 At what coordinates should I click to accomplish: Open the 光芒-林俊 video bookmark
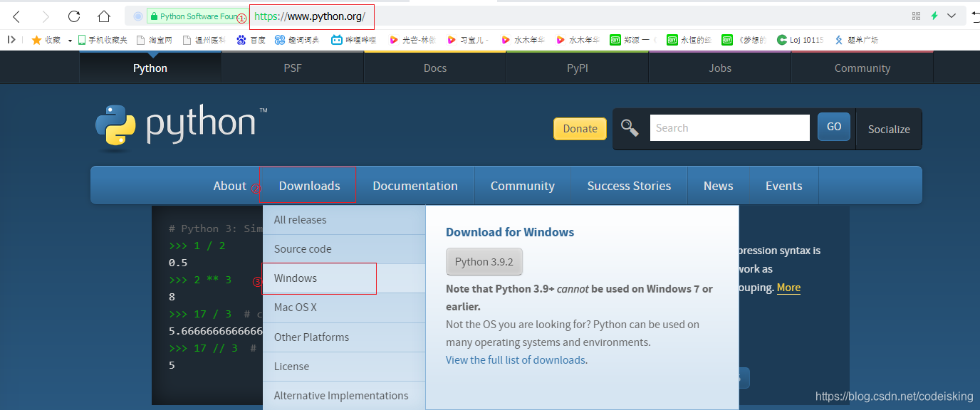pos(411,40)
